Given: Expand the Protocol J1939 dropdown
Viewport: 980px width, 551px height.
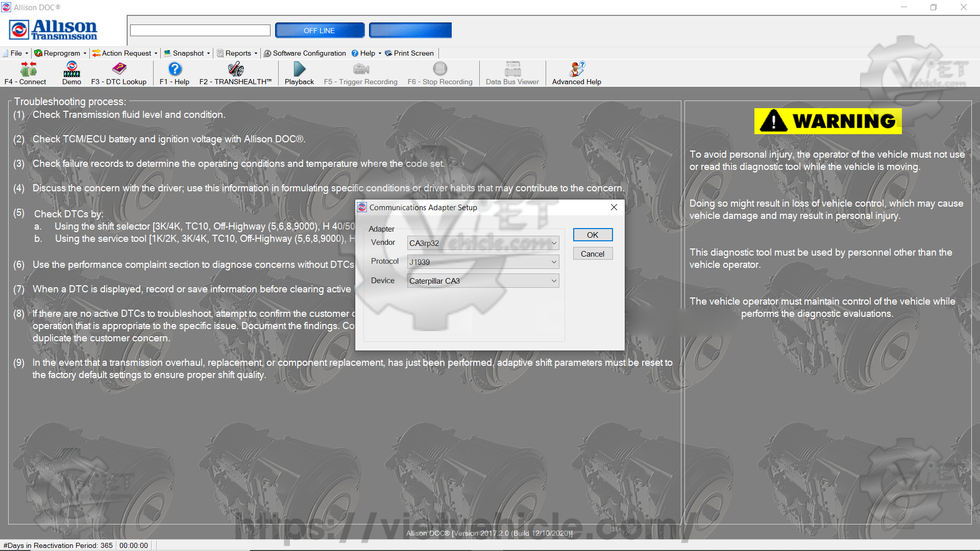Looking at the screenshot, I should pyautogui.click(x=483, y=262).
